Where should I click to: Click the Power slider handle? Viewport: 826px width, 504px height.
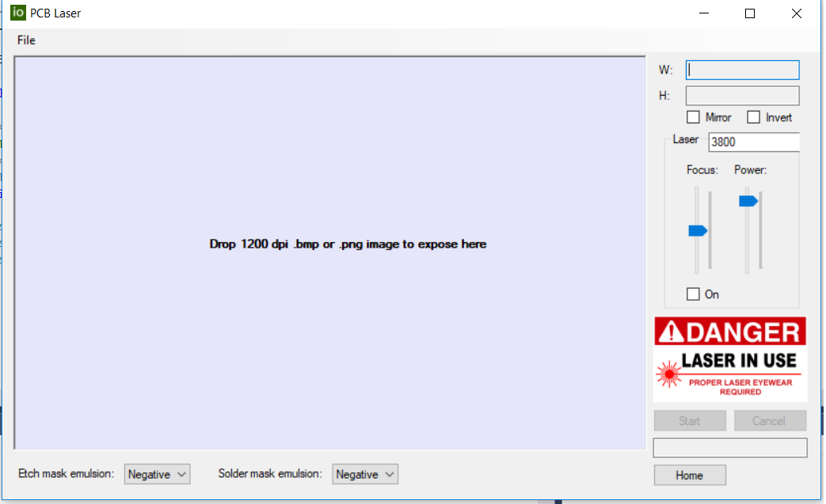(748, 201)
